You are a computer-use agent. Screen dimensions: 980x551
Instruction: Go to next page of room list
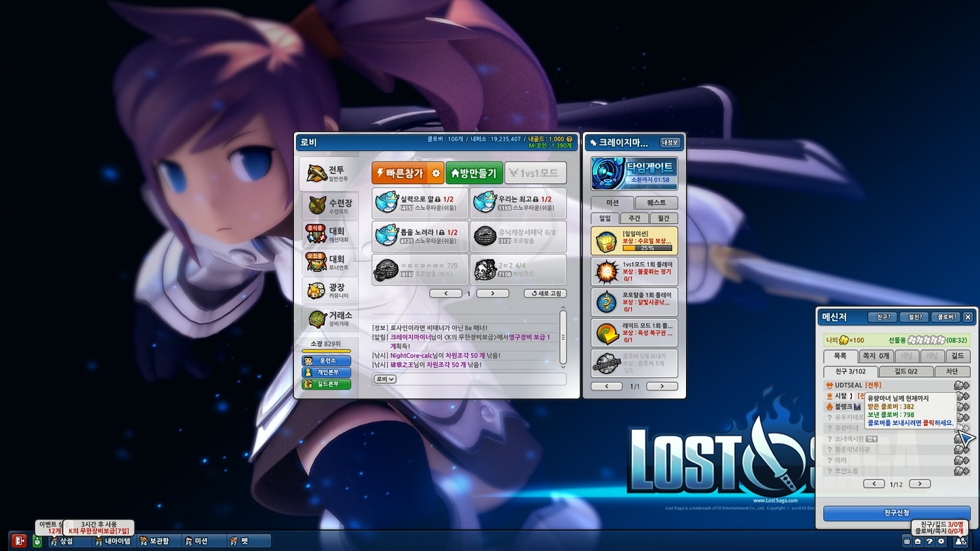click(493, 293)
